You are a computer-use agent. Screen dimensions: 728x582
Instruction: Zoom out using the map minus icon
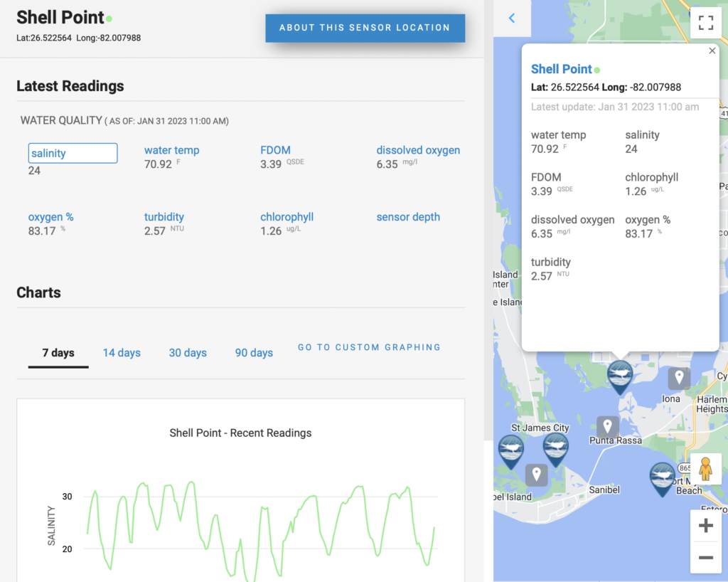(705, 559)
